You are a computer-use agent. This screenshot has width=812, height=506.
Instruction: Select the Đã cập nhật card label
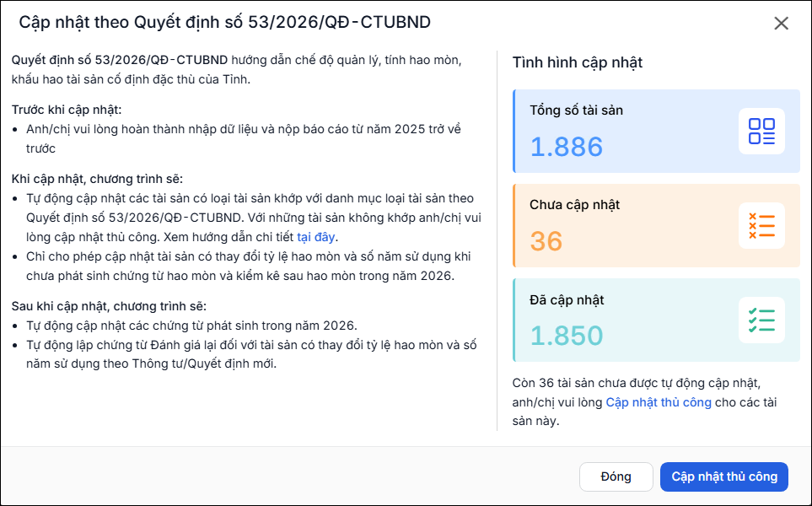[x=567, y=300]
